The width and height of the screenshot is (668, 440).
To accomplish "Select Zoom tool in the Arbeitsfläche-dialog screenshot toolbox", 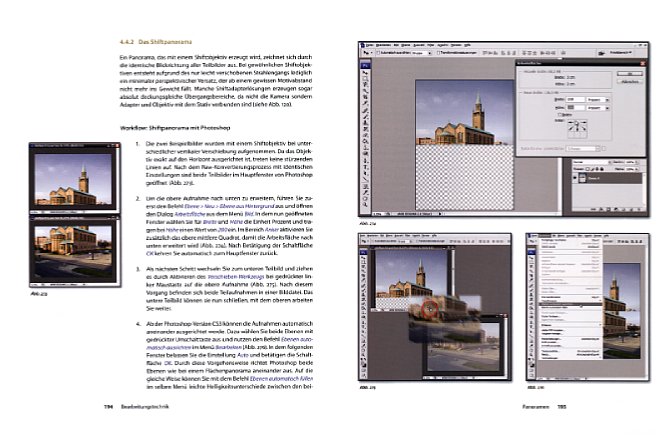I will [x=366, y=204].
